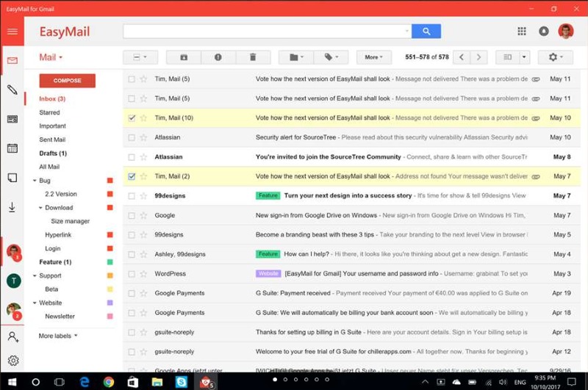The height and width of the screenshot is (390, 588).
Task: Open the calendar icon in the sidebar
Action: tap(12, 148)
